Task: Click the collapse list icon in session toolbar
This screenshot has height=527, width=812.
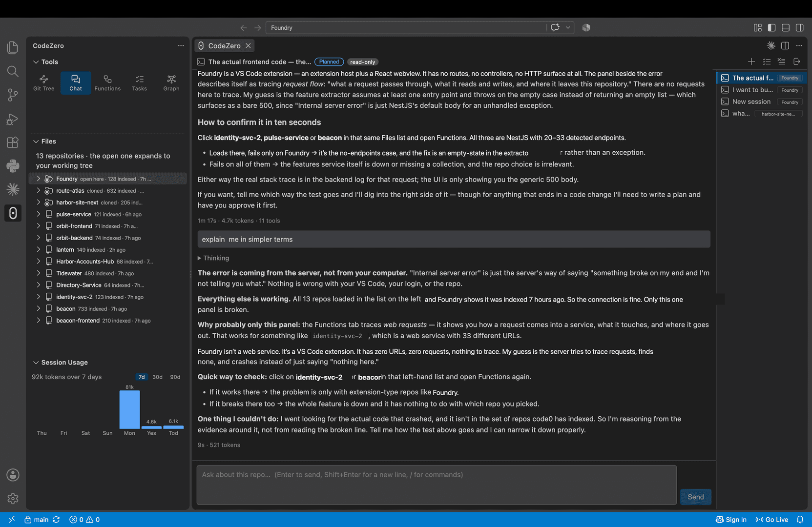Action: pyautogui.click(x=782, y=61)
